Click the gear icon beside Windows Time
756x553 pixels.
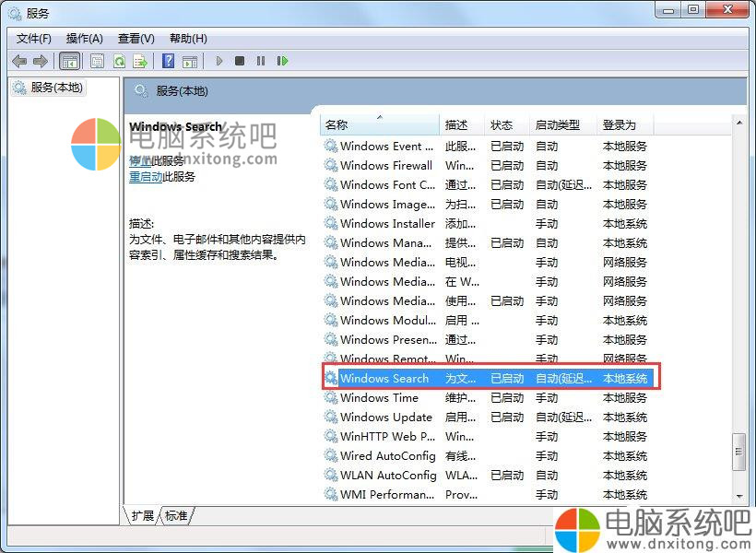(x=331, y=398)
